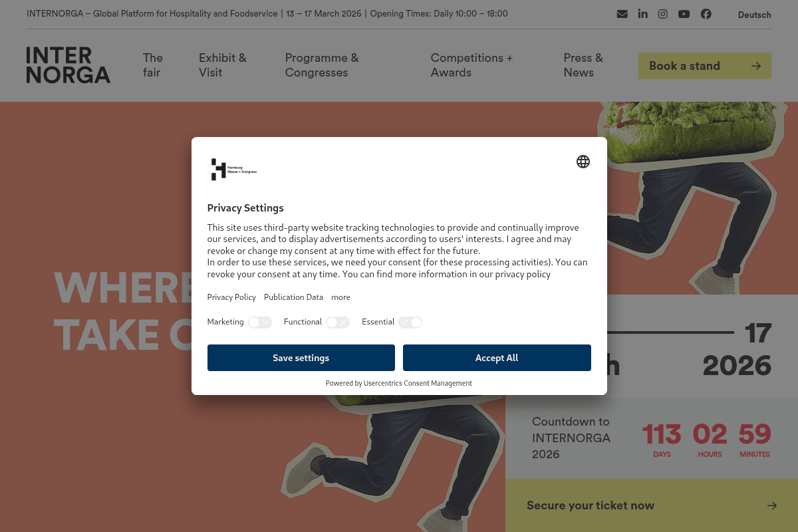Enable the Marketing toggle
Image resolution: width=798 pixels, height=532 pixels.
[260, 323]
